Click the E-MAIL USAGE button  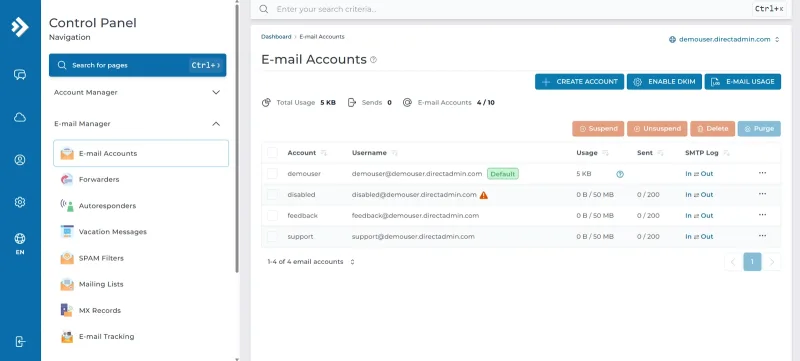coord(743,82)
